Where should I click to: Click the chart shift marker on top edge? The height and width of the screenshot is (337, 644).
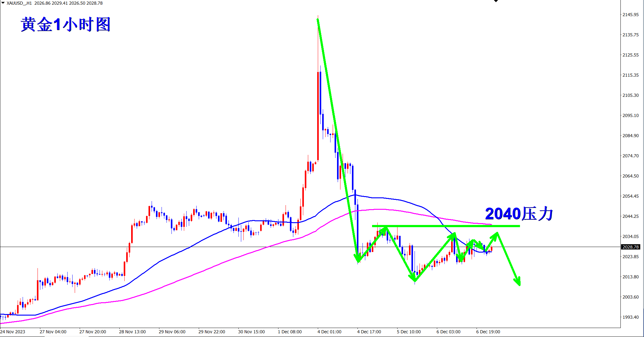(496, 1)
